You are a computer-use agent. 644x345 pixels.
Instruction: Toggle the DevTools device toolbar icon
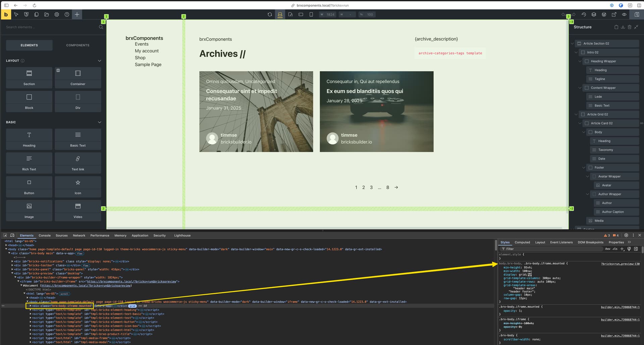pyautogui.click(x=12, y=235)
